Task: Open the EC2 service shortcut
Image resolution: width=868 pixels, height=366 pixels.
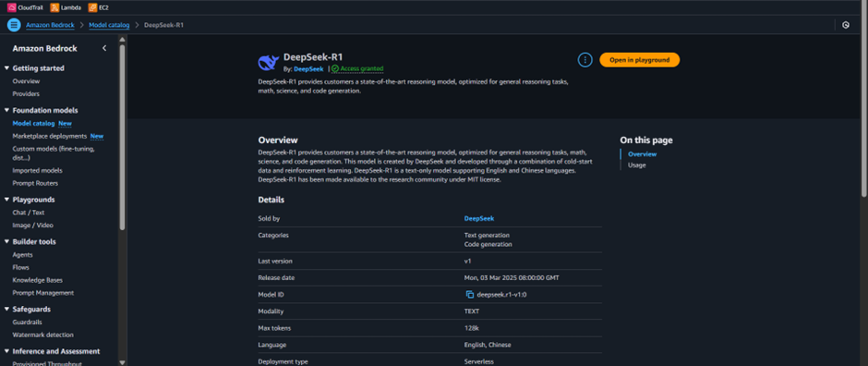Action: pos(98,7)
